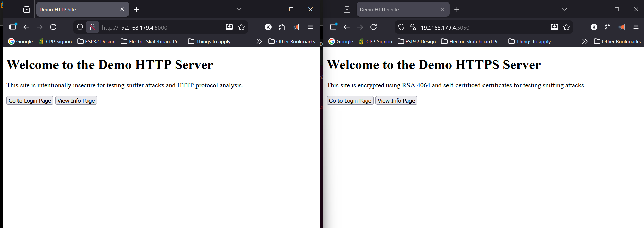This screenshot has height=228, width=644.
Task: Click the insecure connection padlock in HTTP window
Action: coord(92,27)
